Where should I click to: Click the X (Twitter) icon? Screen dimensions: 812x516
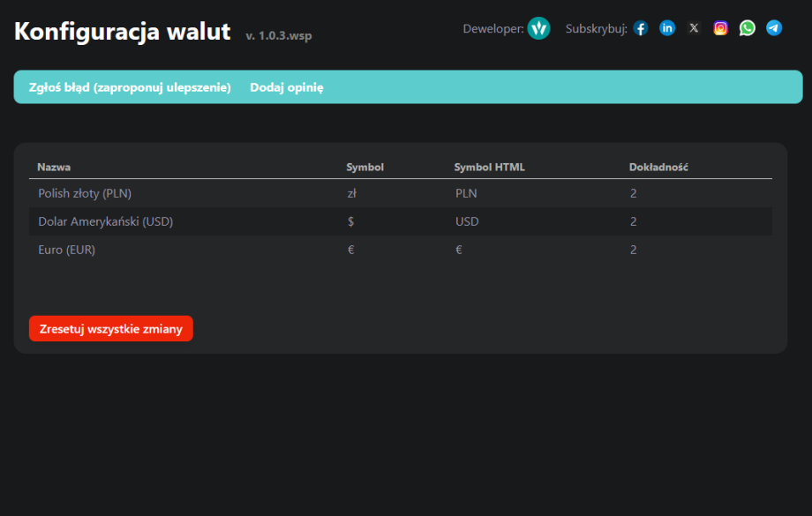[694, 27]
